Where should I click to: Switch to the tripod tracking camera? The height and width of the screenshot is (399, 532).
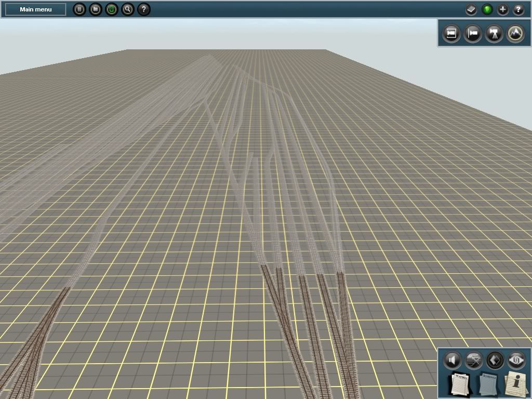point(494,33)
